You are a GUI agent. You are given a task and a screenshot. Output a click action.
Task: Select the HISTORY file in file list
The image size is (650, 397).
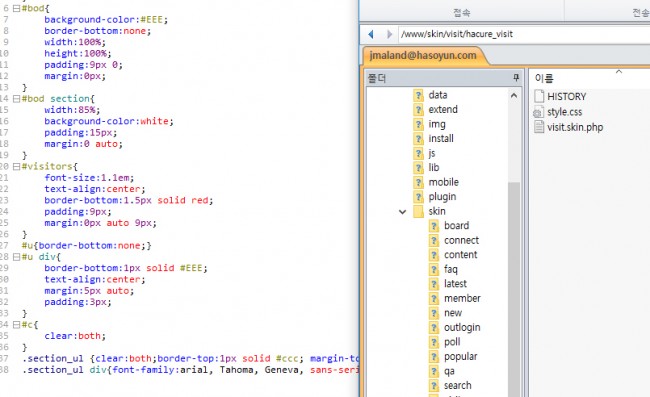point(560,96)
